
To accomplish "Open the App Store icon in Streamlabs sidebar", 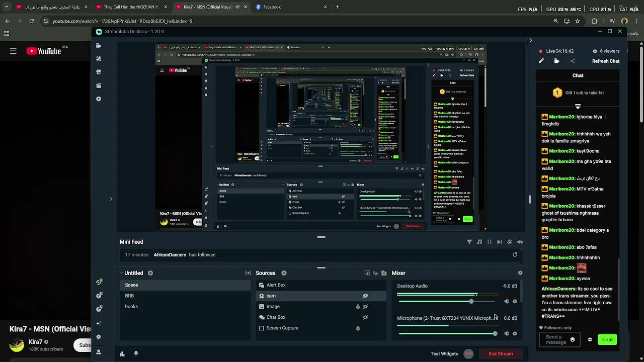I will [x=99, y=72].
